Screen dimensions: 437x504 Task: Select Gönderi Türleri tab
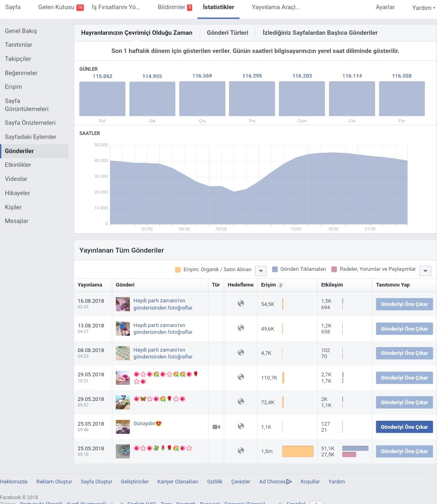pos(227,33)
